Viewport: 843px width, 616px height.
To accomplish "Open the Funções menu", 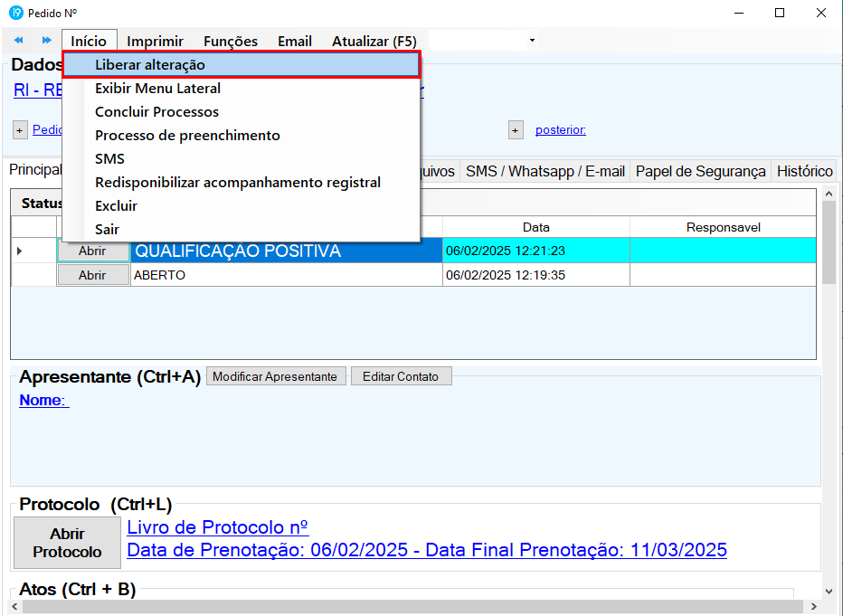I will 231,41.
